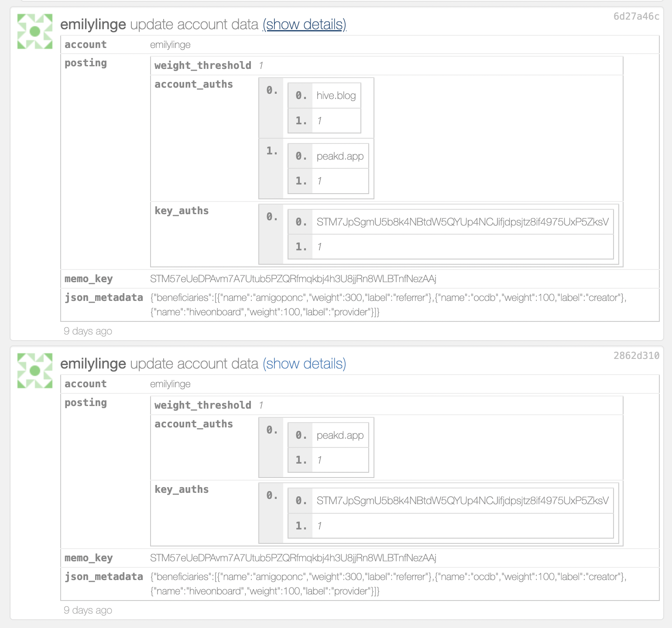Click key_auths label in 6d27a46c card
Viewport: 672px width, 628px height.
pyautogui.click(x=182, y=211)
